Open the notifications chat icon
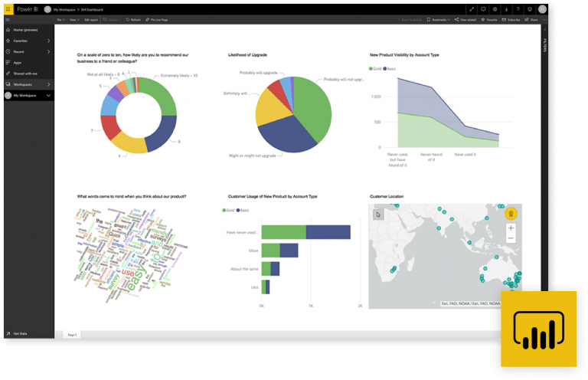The image size is (588, 380). (x=483, y=9)
